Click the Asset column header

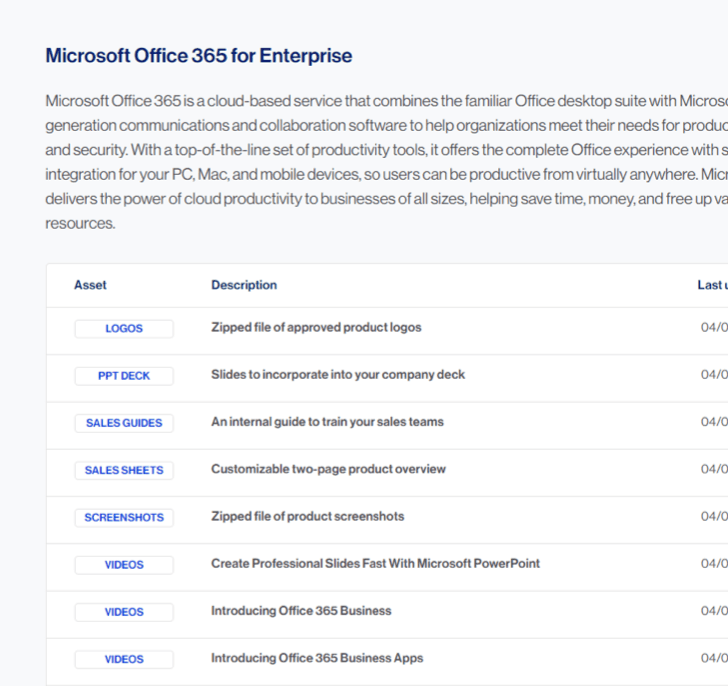(90, 285)
